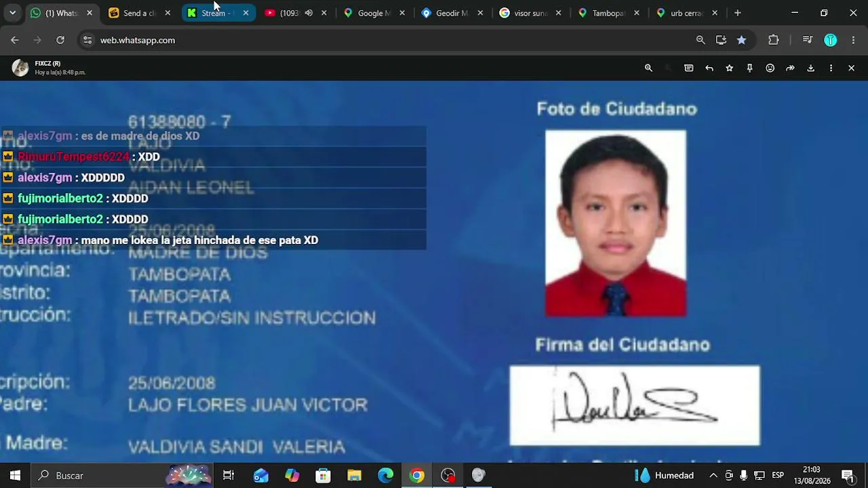Open the Windows Start menu
Image resolution: width=868 pixels, height=488 pixels.
[15, 475]
